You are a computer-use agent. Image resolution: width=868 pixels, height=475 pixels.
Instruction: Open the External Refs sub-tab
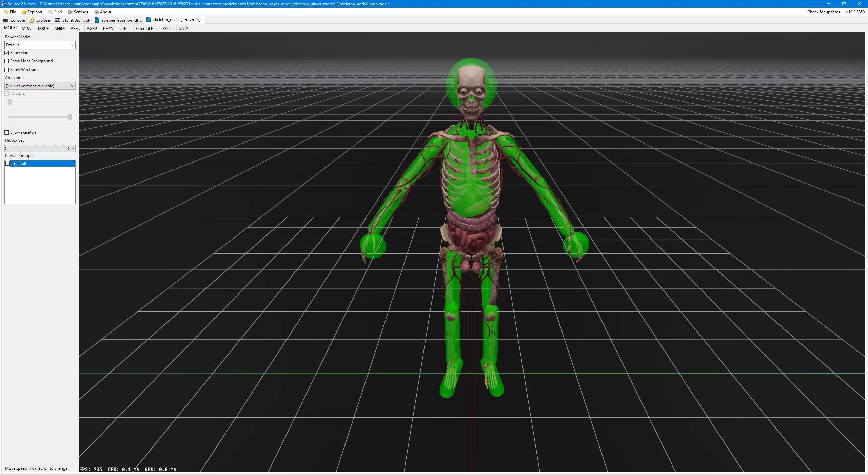[x=147, y=28]
